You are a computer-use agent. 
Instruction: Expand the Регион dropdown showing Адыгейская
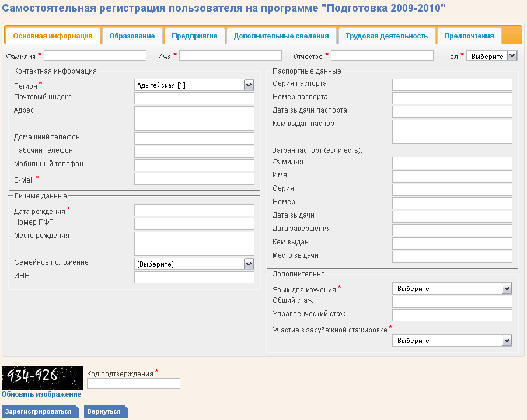point(194,85)
